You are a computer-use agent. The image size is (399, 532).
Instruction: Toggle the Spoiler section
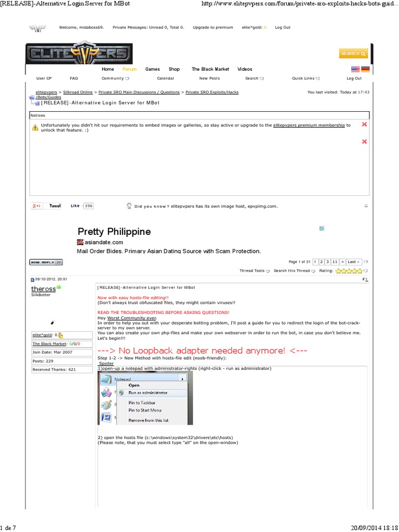(x=106, y=363)
